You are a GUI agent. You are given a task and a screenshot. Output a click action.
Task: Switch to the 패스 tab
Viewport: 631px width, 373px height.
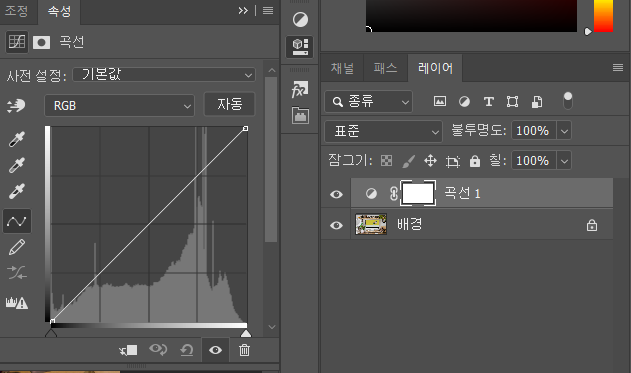point(385,68)
